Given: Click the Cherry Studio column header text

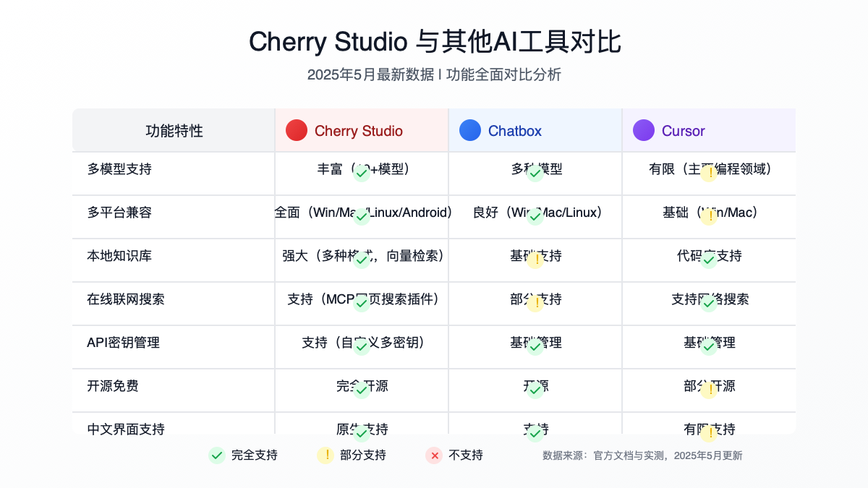Looking at the screenshot, I should 359,131.
